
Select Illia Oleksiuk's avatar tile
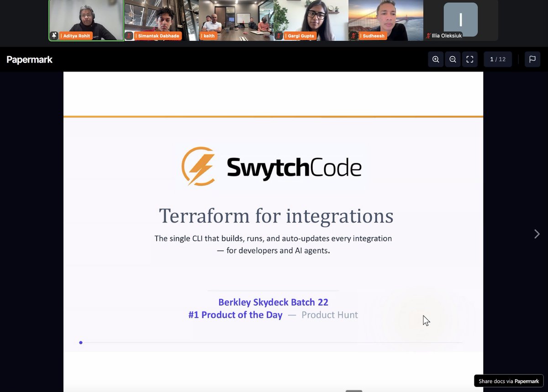point(461,21)
